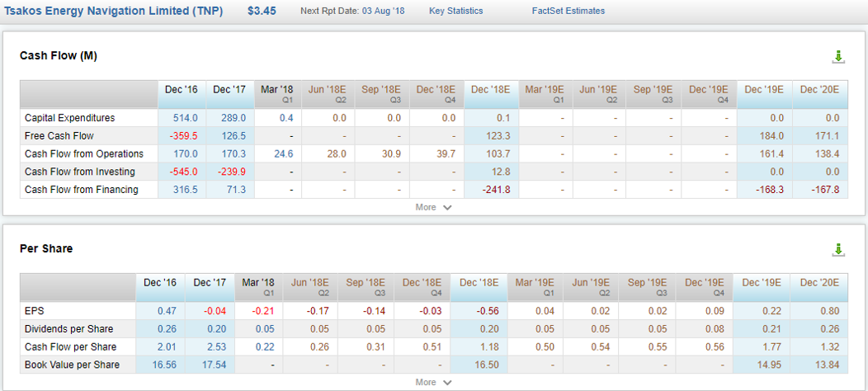
Task: Click Free Cash Flow value 126.5
Action: 235,135
